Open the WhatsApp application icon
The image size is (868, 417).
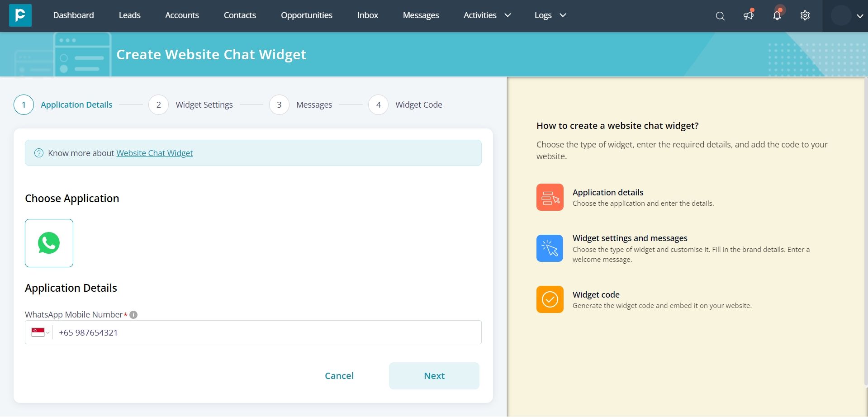pos(48,243)
